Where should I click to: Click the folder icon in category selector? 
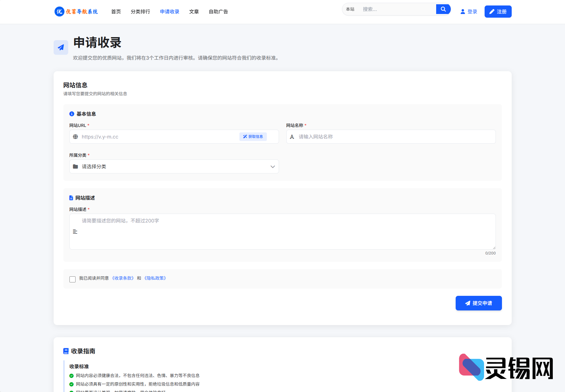coord(76,167)
